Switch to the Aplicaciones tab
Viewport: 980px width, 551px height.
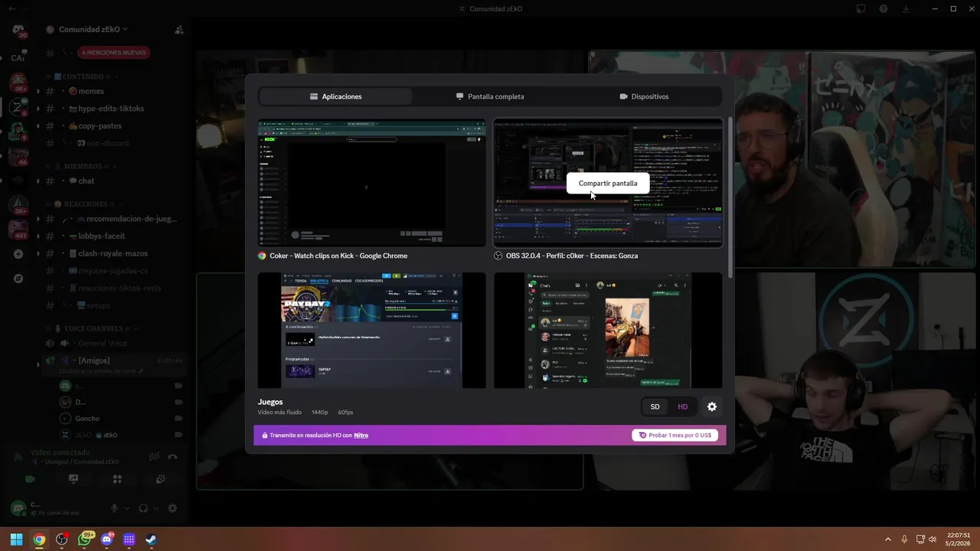[335, 96]
